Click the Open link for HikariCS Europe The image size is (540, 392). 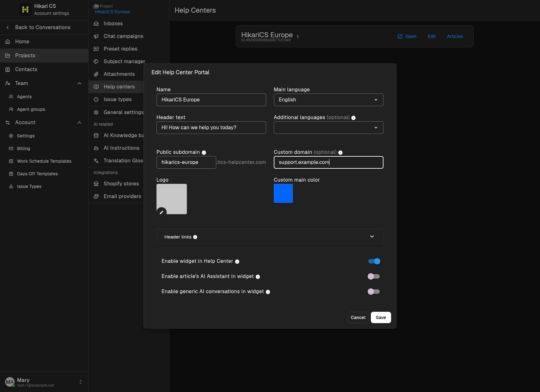pyautogui.click(x=407, y=36)
